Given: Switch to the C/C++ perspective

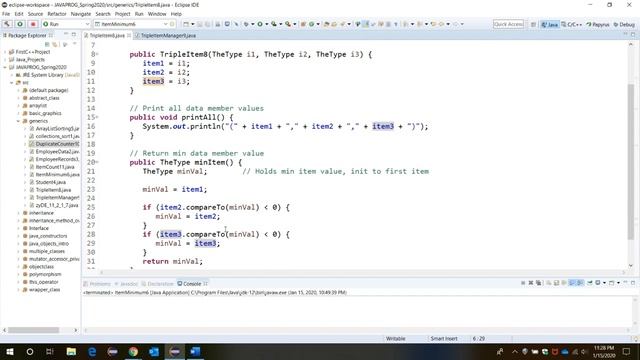Looking at the screenshot, I should click(x=571, y=24).
